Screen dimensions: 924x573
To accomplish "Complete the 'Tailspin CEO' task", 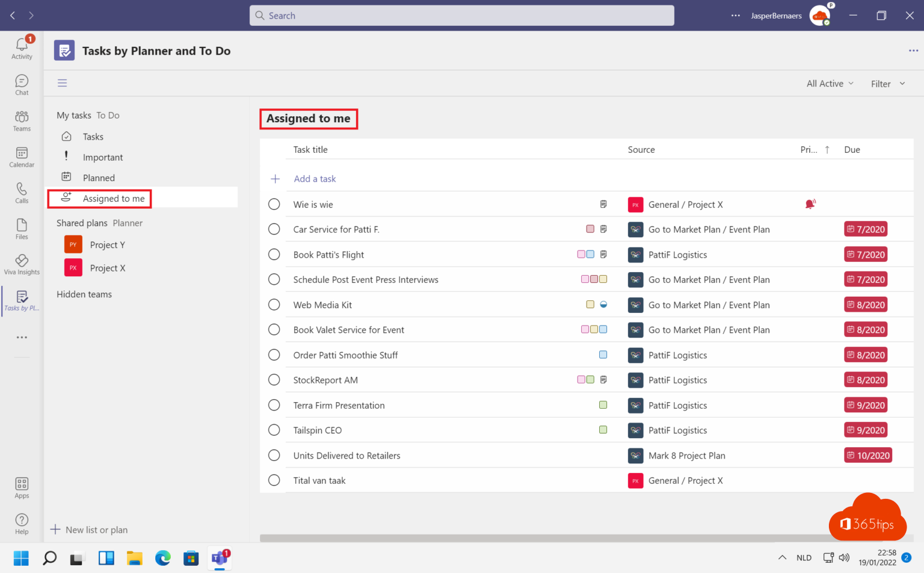I will (274, 430).
